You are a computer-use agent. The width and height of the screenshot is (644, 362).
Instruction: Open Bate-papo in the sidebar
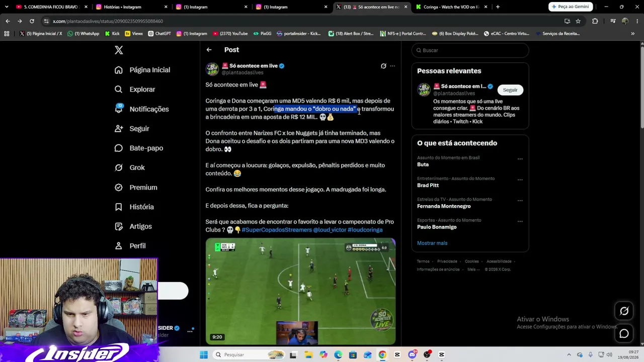click(x=139, y=148)
